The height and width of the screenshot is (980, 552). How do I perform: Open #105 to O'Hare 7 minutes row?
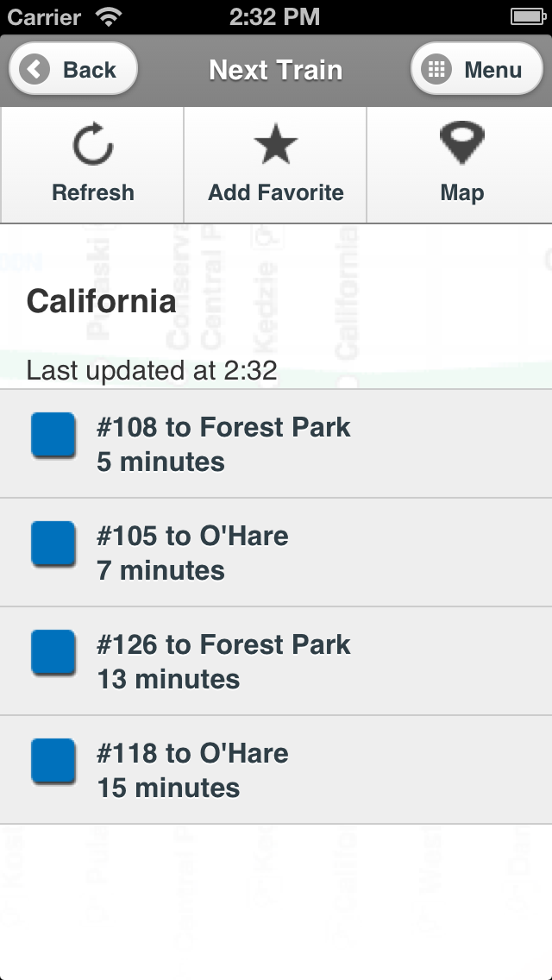click(x=276, y=552)
